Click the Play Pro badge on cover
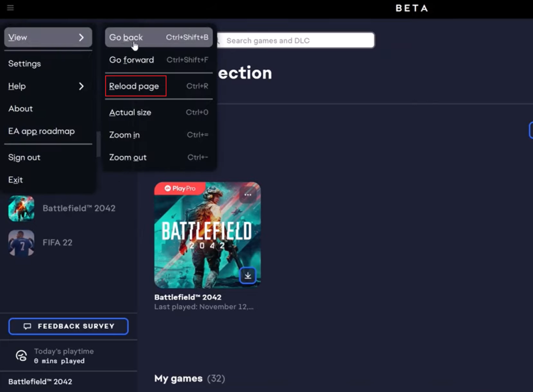 click(x=180, y=188)
